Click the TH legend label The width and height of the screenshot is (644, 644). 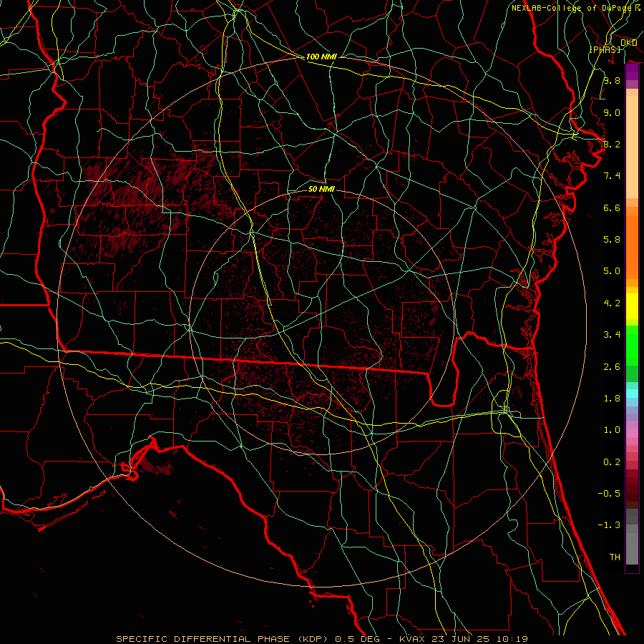pos(615,557)
